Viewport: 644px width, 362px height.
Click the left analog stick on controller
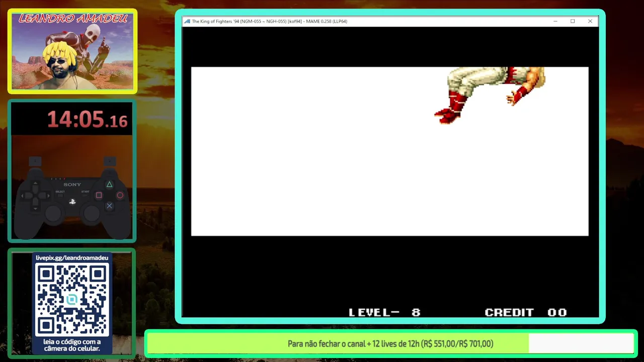click(53, 214)
